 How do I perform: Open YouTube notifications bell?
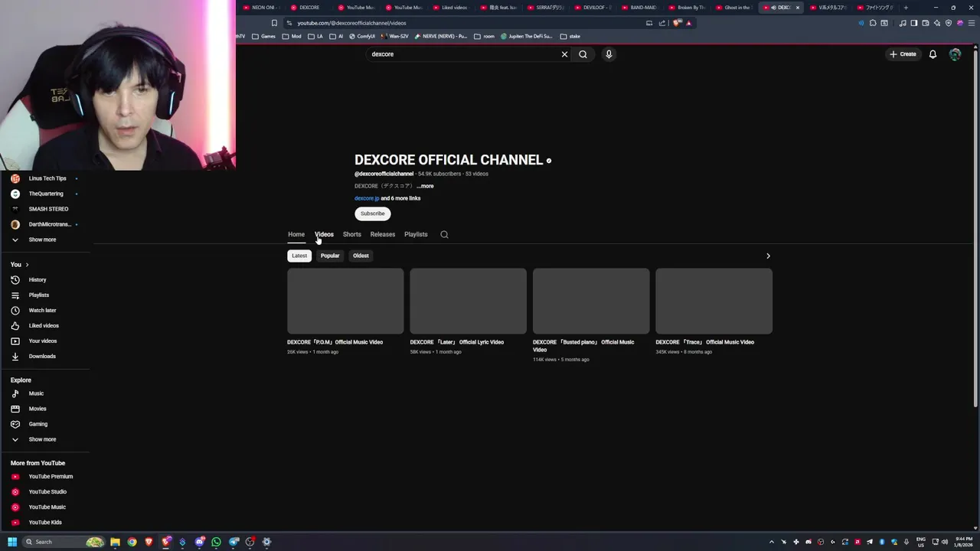point(933,54)
